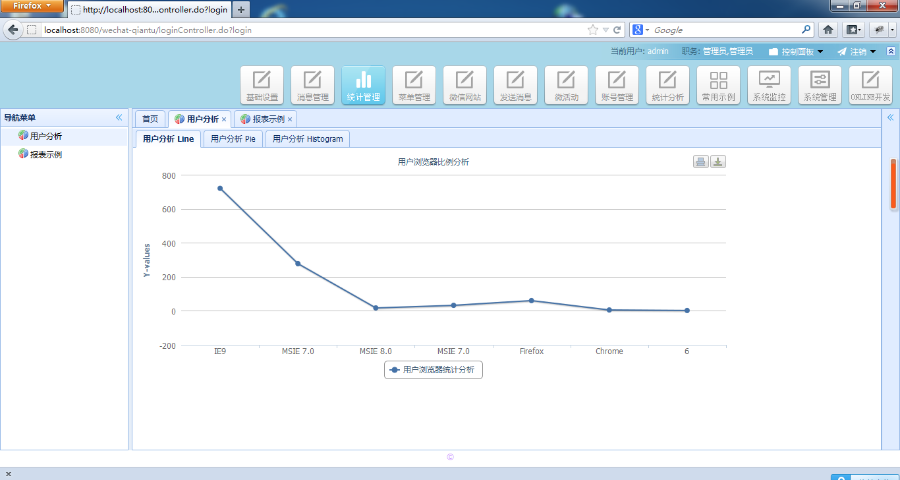Click the Chrome data point on chart

pos(609,310)
